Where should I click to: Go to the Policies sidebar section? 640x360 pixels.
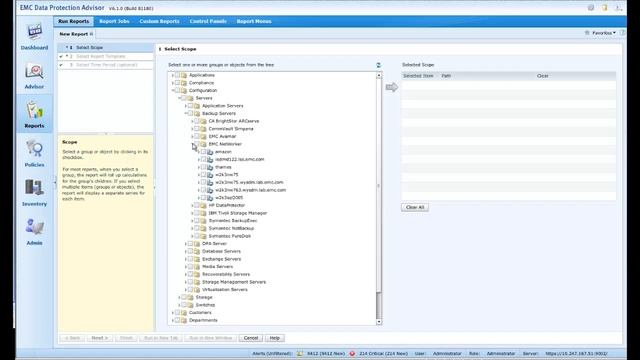click(34, 153)
